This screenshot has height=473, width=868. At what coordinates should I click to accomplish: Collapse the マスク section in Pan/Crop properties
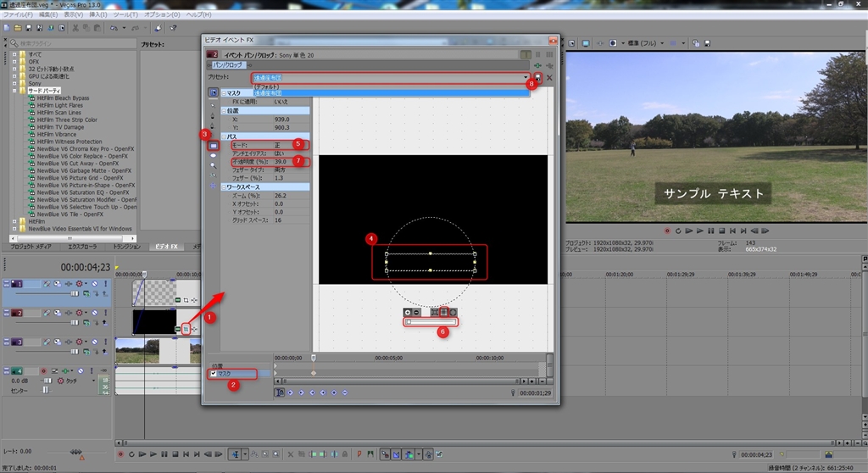click(x=224, y=93)
